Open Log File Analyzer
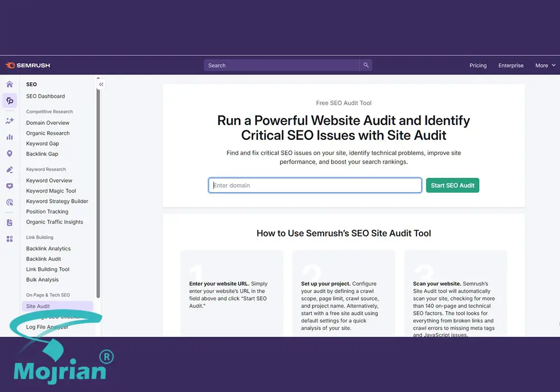This screenshot has width=560, height=392. tap(47, 327)
